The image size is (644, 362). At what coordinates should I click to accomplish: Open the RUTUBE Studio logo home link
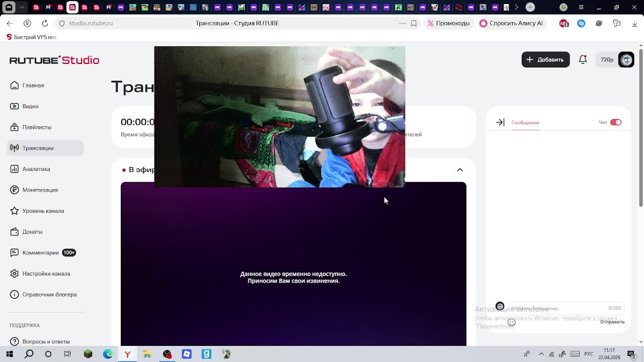54,60
